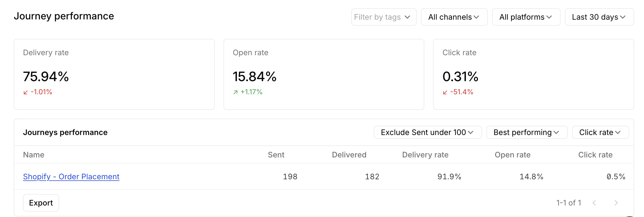Click the Export button

click(41, 203)
